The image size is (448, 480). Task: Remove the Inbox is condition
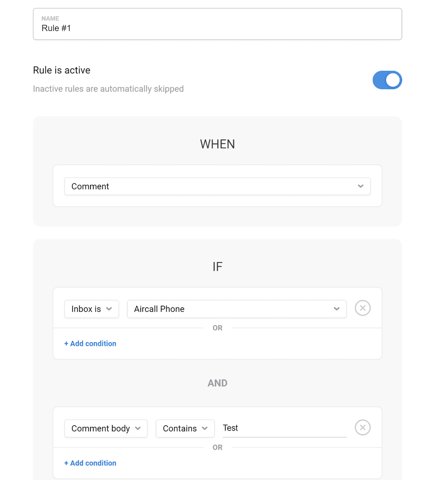pos(363,308)
